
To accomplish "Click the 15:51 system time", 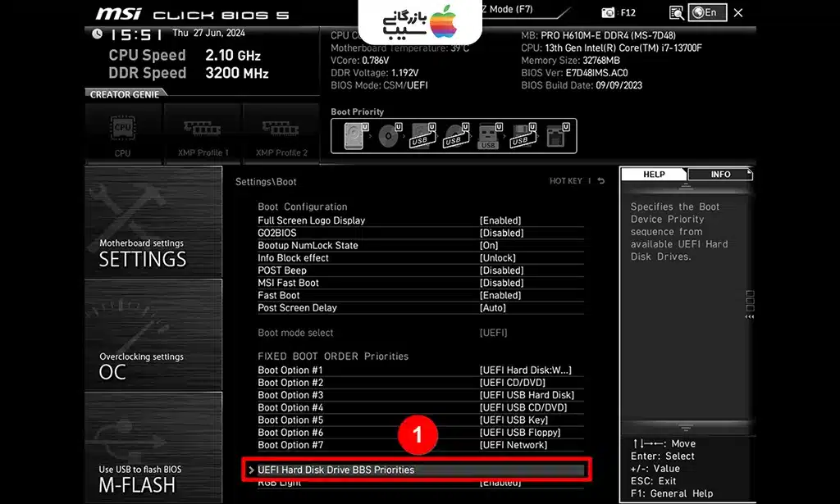I will pyautogui.click(x=135, y=34).
